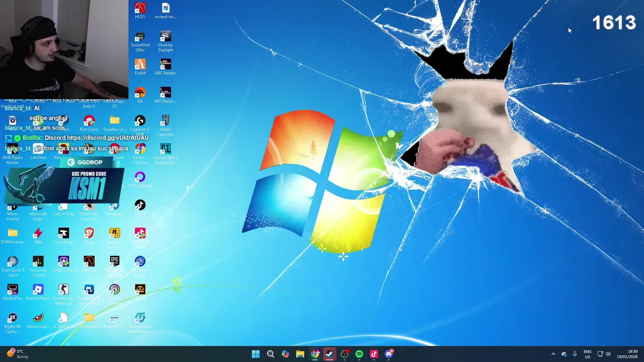Open OBS Studio from taskbar
This screenshot has width=644, height=362.
coord(344,354)
